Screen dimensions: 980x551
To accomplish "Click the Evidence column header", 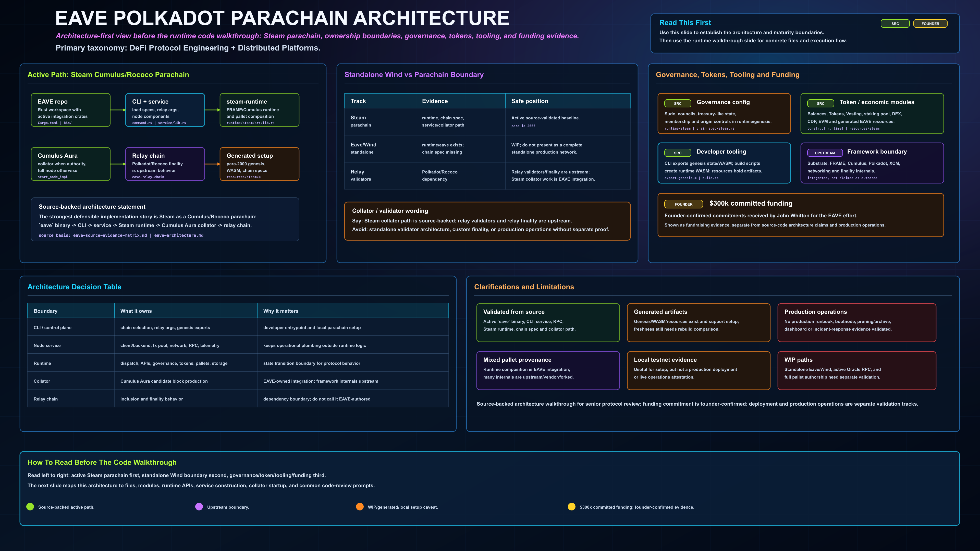I will point(460,101).
